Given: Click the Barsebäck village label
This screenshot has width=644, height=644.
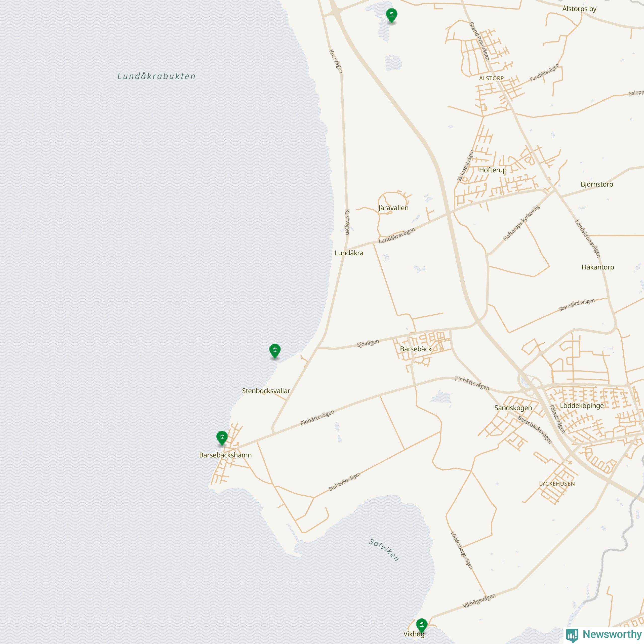Looking at the screenshot, I should 416,349.
